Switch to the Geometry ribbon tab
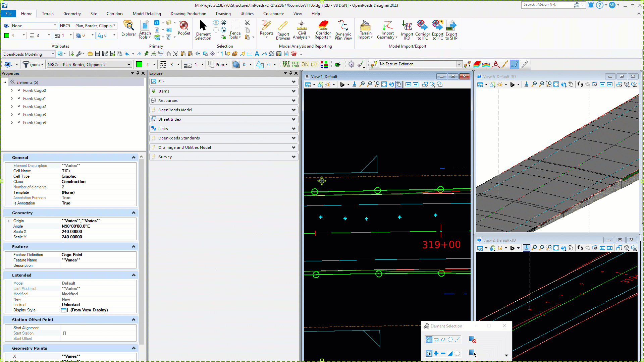The image size is (644, 362). pos(72,14)
